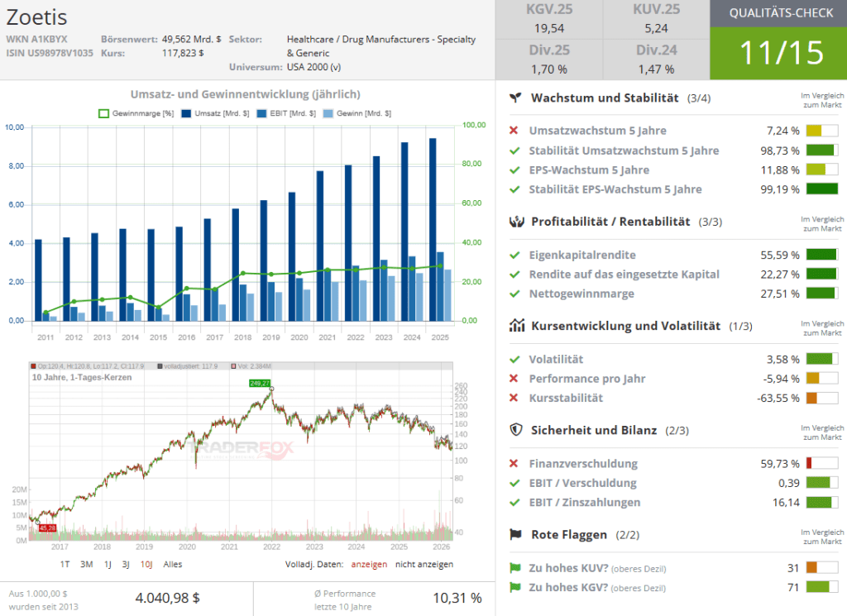This screenshot has height=616, width=847.
Task: Click the shield icon next to Sicherheit und Bilanz
Action: tap(515, 430)
